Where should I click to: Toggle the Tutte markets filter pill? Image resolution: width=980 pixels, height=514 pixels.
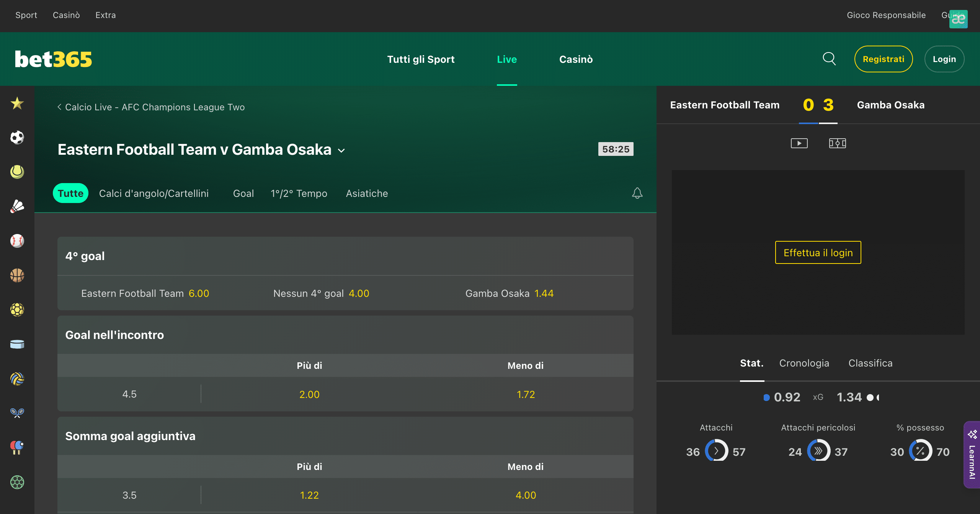(70, 193)
